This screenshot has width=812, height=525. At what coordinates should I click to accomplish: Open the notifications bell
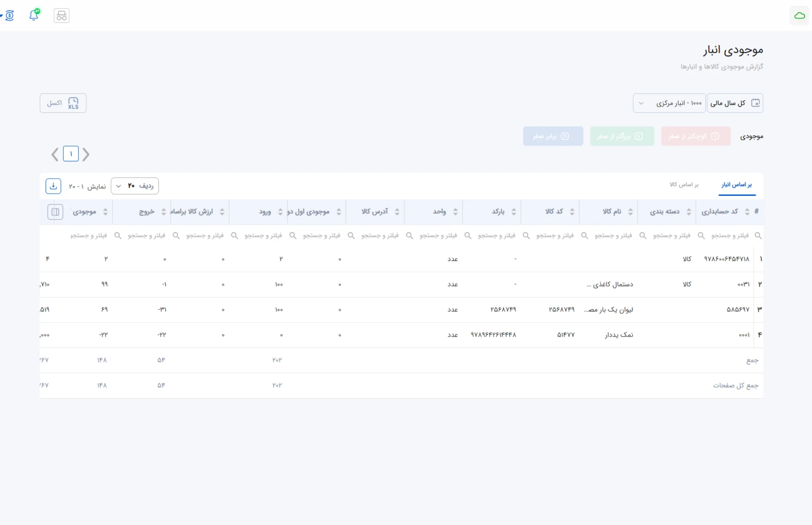coord(34,15)
